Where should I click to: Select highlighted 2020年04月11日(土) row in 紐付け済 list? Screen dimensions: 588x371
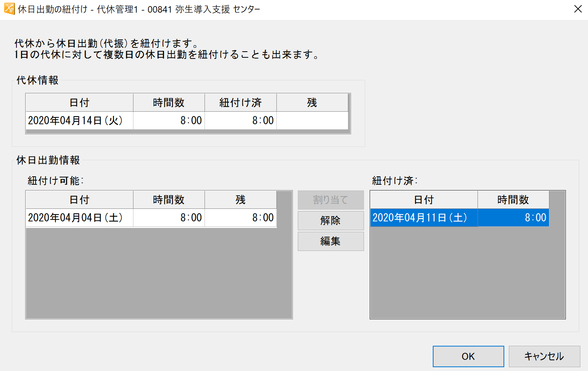pyautogui.click(x=460, y=218)
